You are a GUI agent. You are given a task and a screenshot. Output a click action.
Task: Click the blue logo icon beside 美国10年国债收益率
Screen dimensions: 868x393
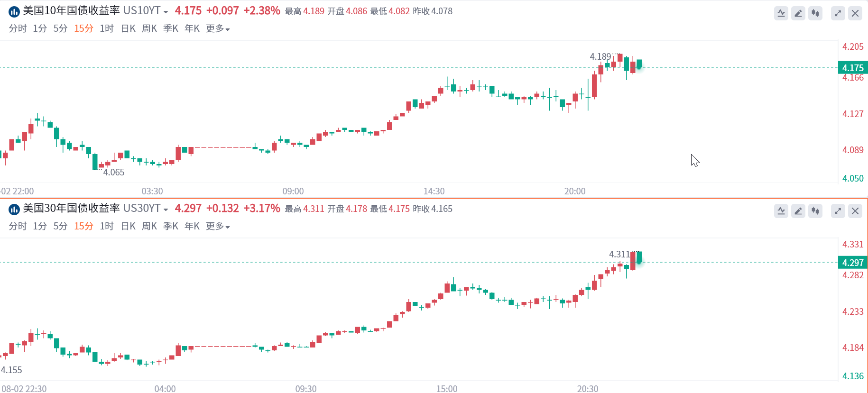(x=14, y=11)
